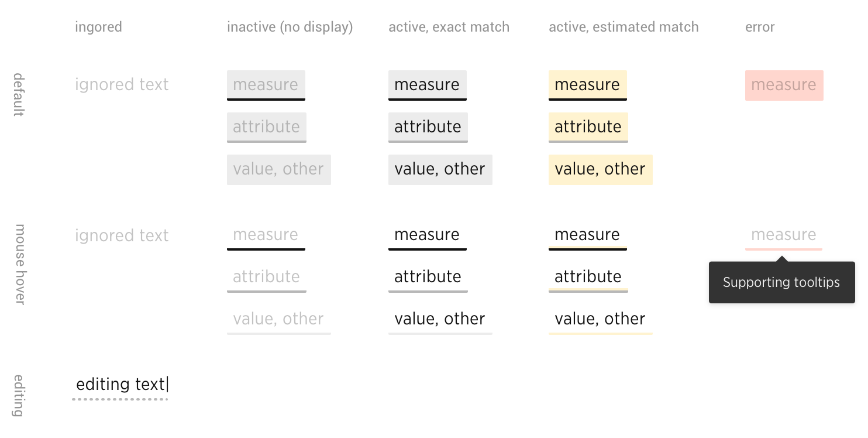This screenshot has height=438, width=868.
Task: Select hover-state inactive measure text
Action: point(266,235)
